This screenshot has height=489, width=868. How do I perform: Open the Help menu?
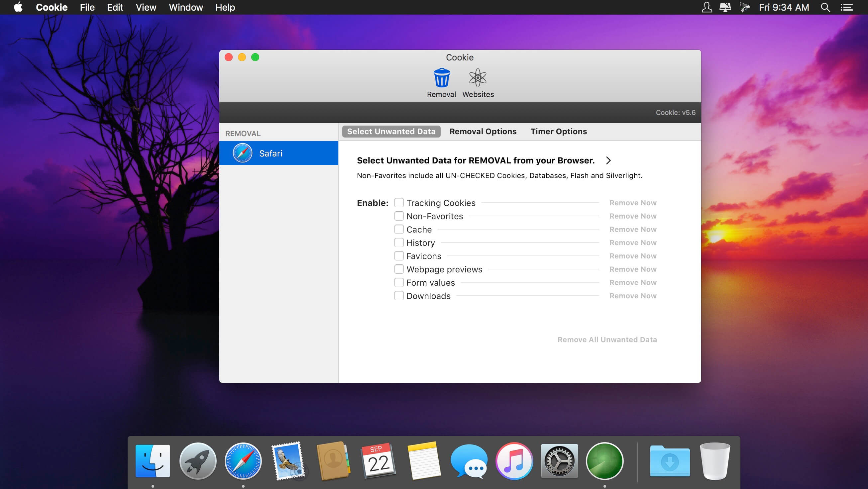(x=225, y=7)
